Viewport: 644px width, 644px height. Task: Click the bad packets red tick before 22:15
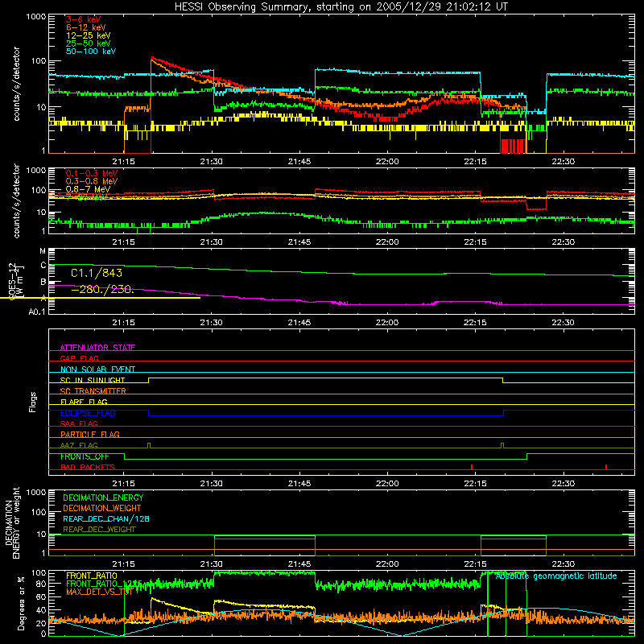click(x=472, y=467)
